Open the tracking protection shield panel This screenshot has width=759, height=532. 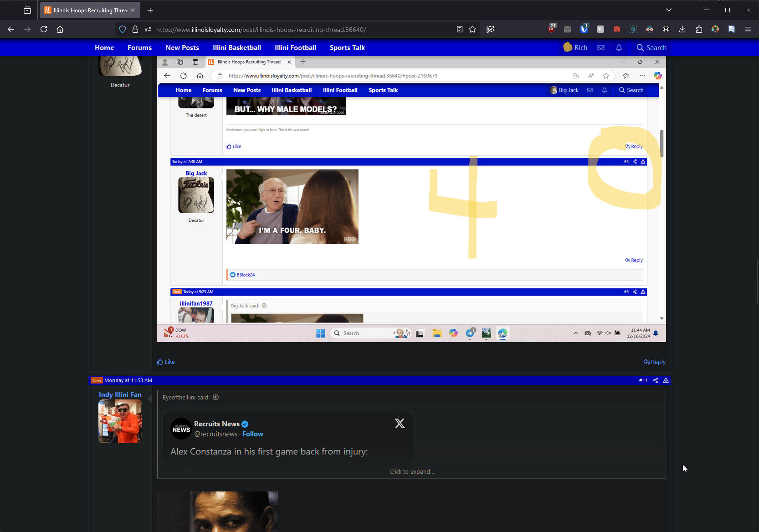pos(123,29)
